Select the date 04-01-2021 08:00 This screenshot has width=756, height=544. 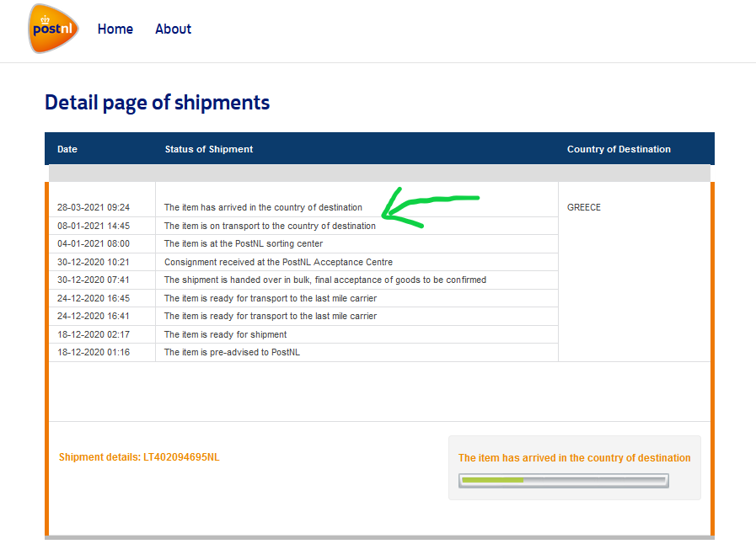click(x=94, y=244)
